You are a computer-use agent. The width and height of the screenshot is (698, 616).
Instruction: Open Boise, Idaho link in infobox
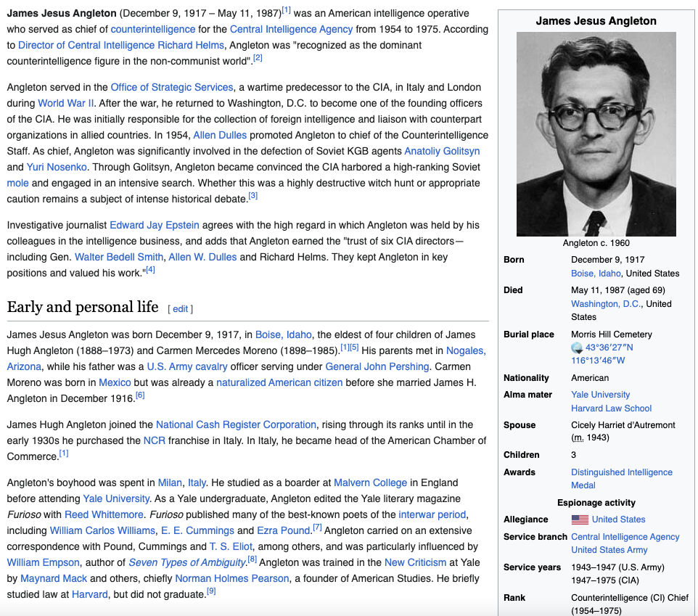tap(596, 274)
